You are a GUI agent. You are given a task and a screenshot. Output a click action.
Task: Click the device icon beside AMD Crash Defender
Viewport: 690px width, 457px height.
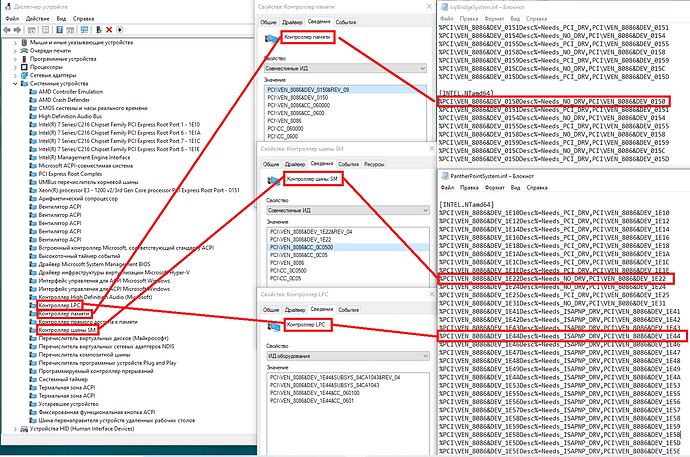click(33, 100)
